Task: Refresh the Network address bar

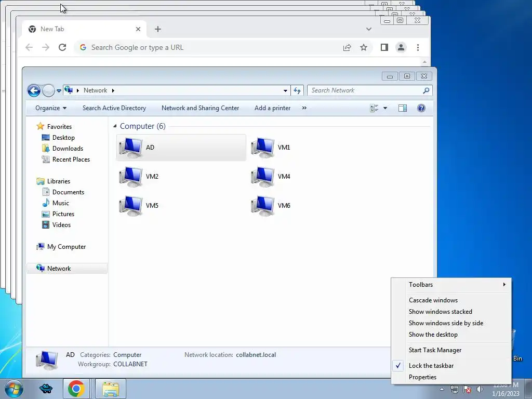Action: click(297, 90)
